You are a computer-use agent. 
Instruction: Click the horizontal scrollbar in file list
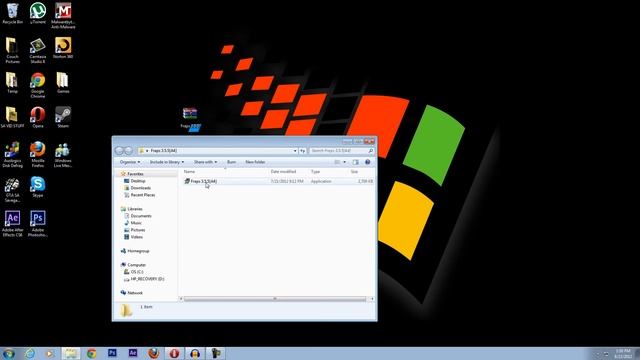[x=275, y=299]
